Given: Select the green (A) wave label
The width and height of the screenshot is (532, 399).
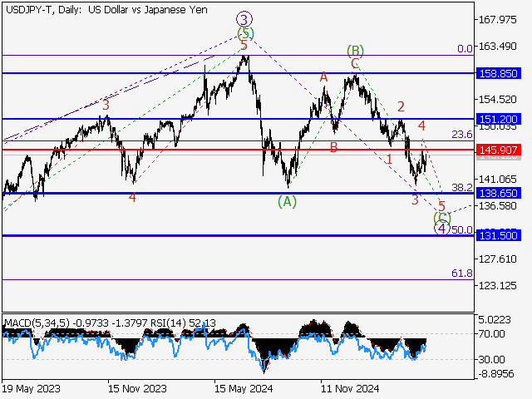Looking at the screenshot, I should coord(287,200).
